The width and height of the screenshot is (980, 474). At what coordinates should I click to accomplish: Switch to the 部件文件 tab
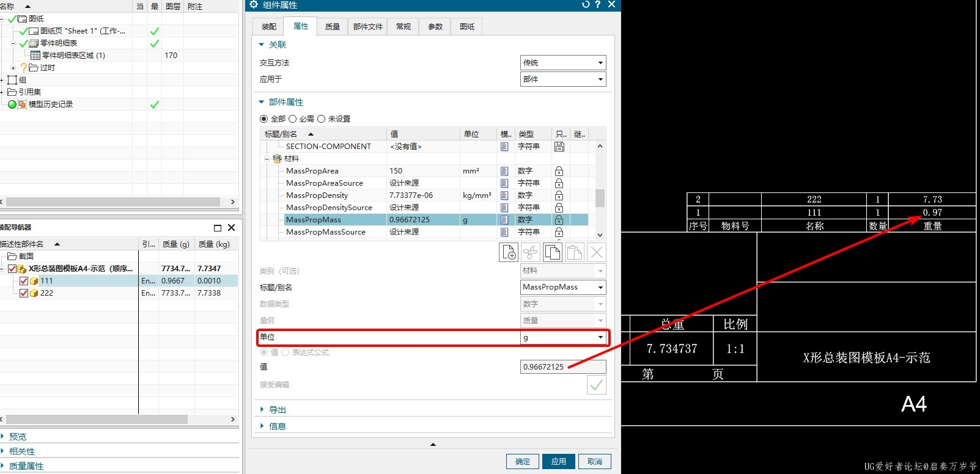point(368,27)
